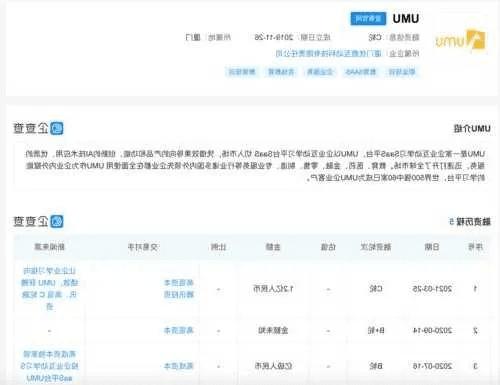Click the UMU company logo image

tap(460, 41)
